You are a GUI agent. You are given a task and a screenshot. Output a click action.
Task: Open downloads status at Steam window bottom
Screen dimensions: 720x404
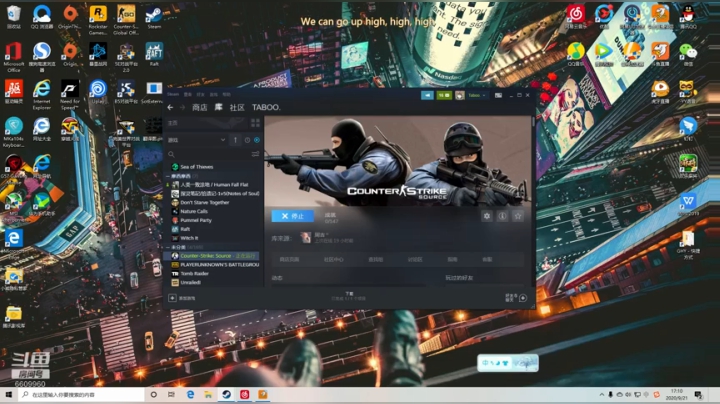pos(349,296)
